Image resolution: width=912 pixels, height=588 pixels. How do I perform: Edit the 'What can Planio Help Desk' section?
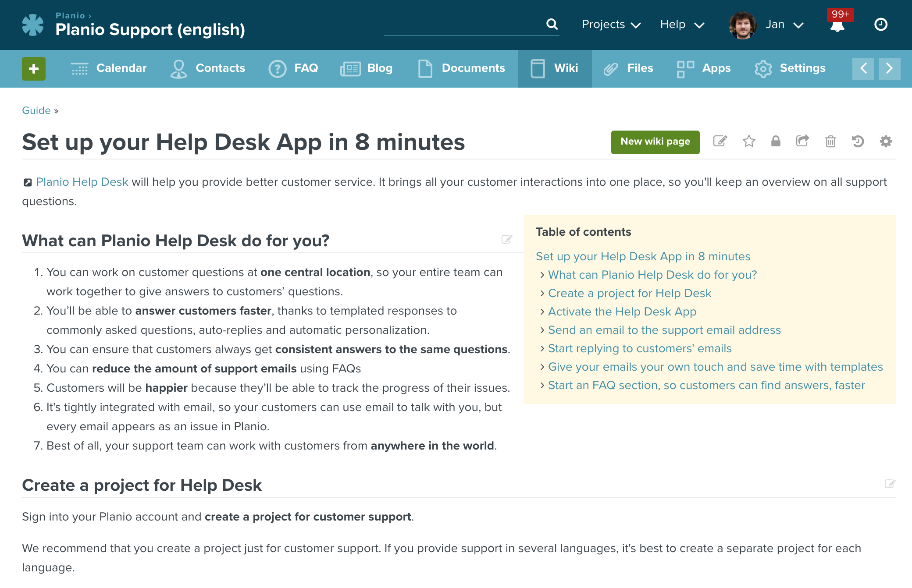coord(507,239)
